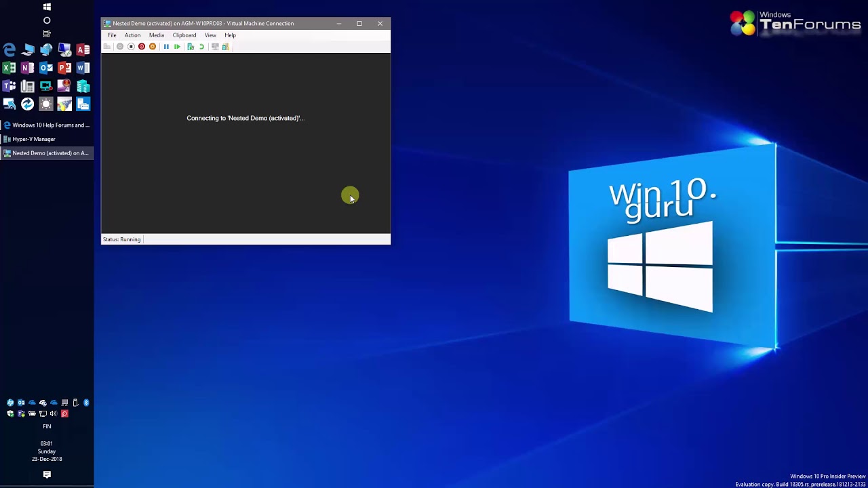
Task: Open the blue circular arrows sync pinned icon
Action: pos(27,104)
